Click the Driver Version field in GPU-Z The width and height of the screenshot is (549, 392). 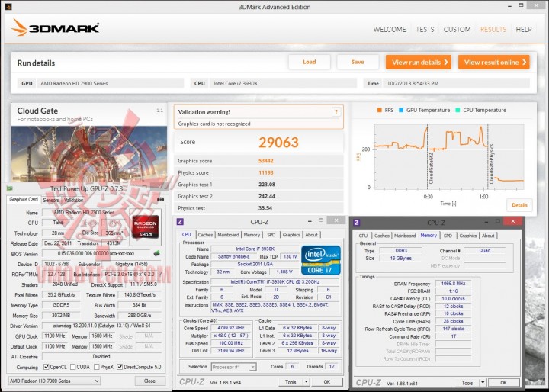click(x=101, y=326)
